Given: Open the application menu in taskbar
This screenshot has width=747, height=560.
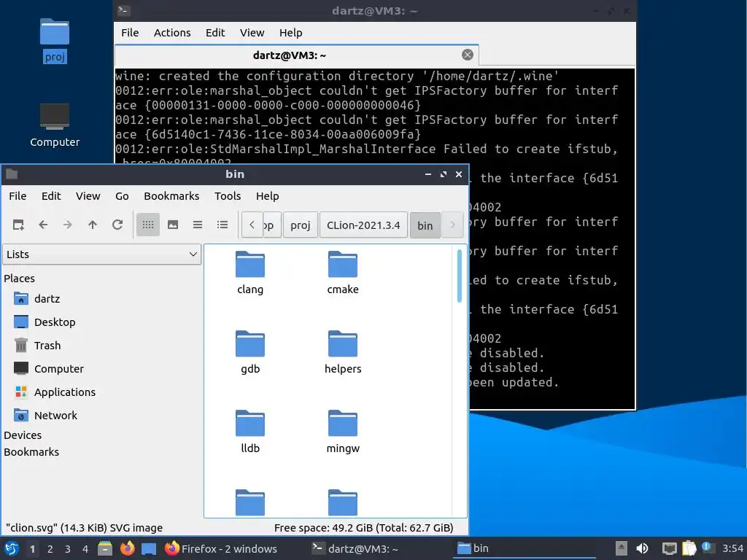Looking at the screenshot, I should coord(12,548).
